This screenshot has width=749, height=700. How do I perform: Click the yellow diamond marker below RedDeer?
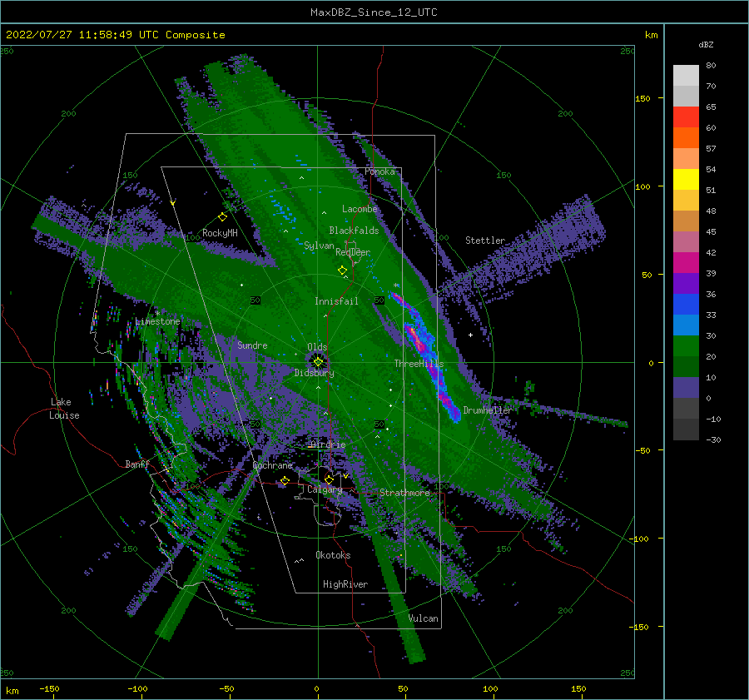tap(343, 271)
